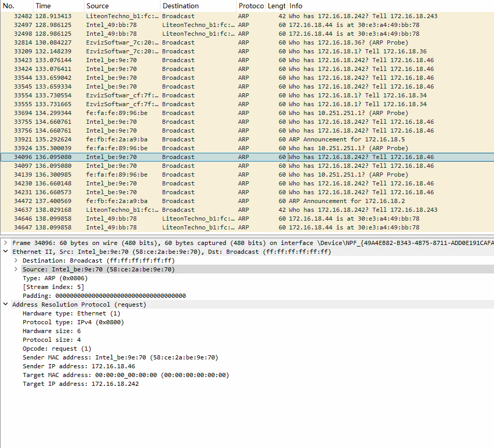Select packet 34231 at 136.660573
The image size is (494, 448).
pos(247,193)
